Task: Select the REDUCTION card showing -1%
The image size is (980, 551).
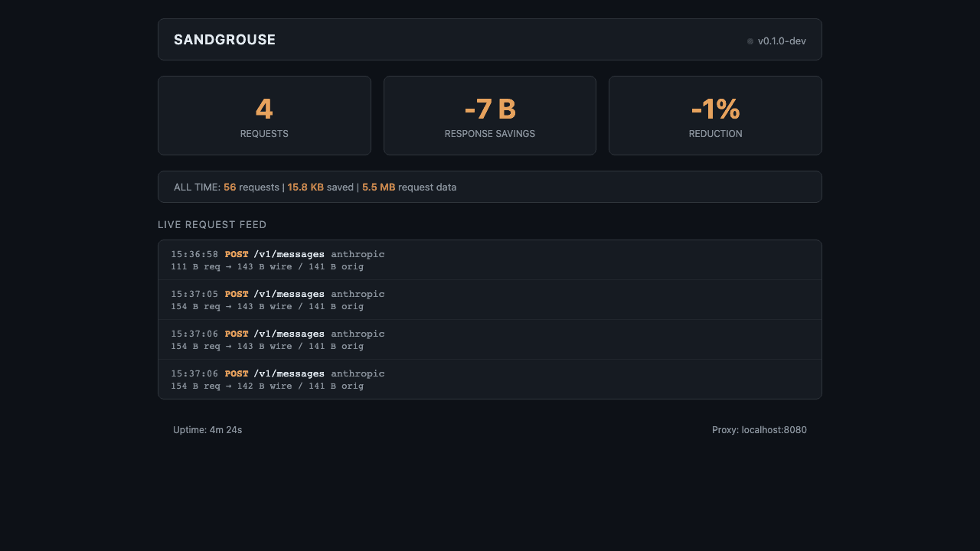Action: point(715,115)
